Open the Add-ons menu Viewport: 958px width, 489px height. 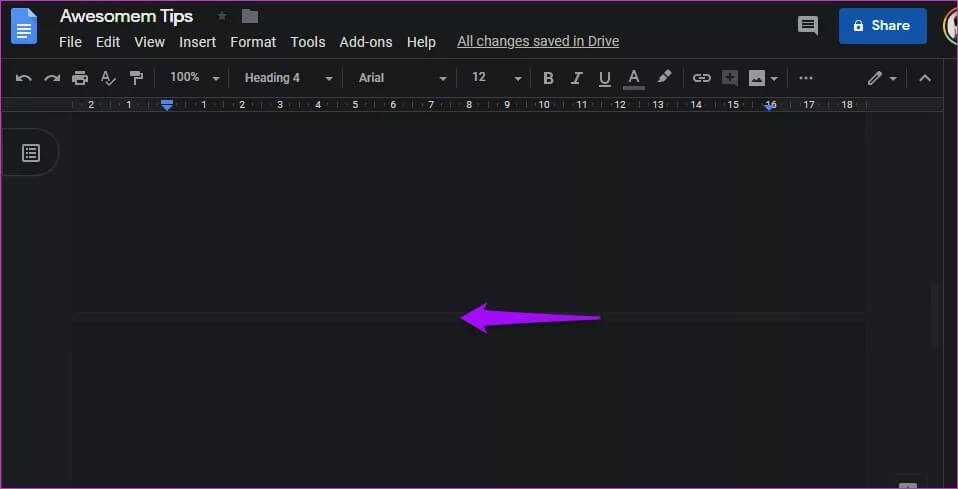pyautogui.click(x=366, y=42)
